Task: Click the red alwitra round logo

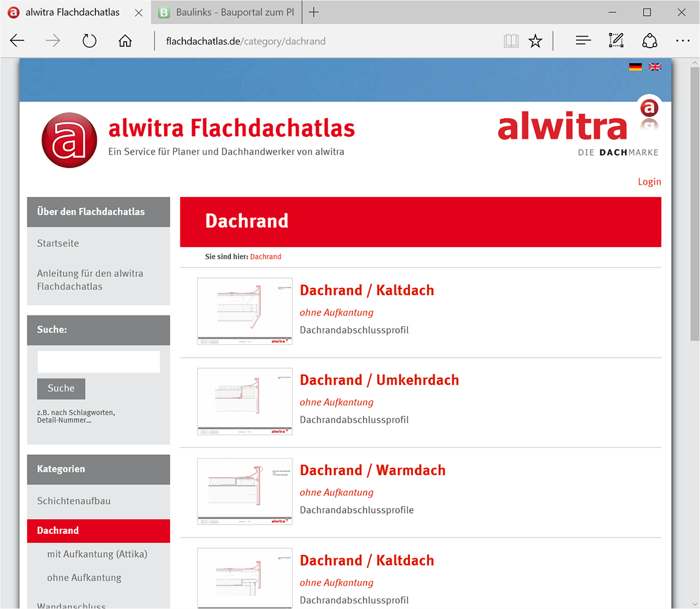Action: pos(69,140)
